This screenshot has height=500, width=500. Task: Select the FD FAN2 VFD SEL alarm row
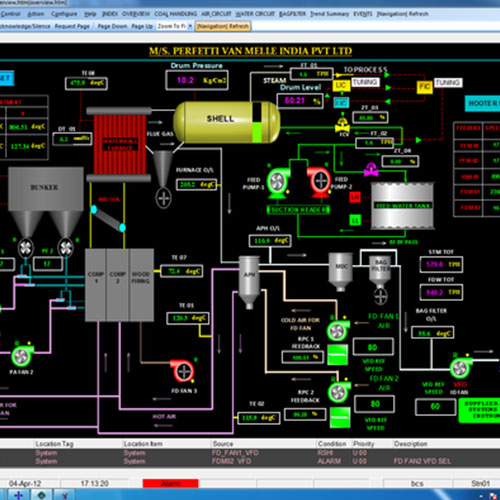250,461
